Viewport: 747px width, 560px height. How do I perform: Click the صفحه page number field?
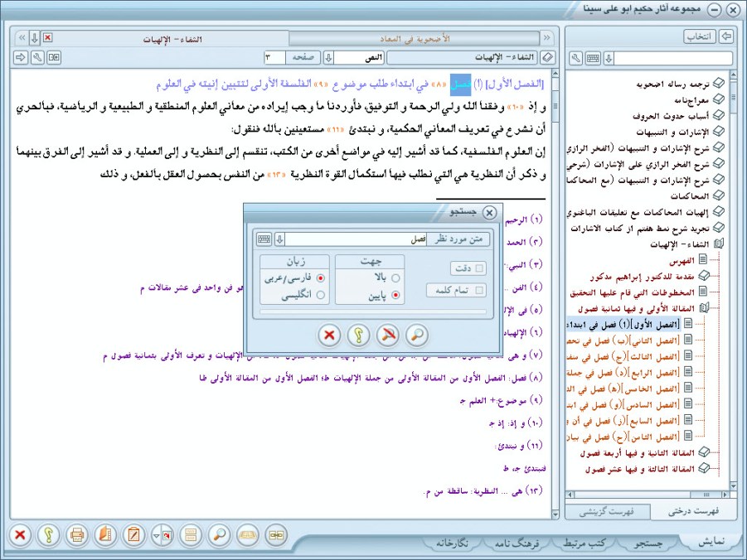pyautogui.click(x=274, y=58)
